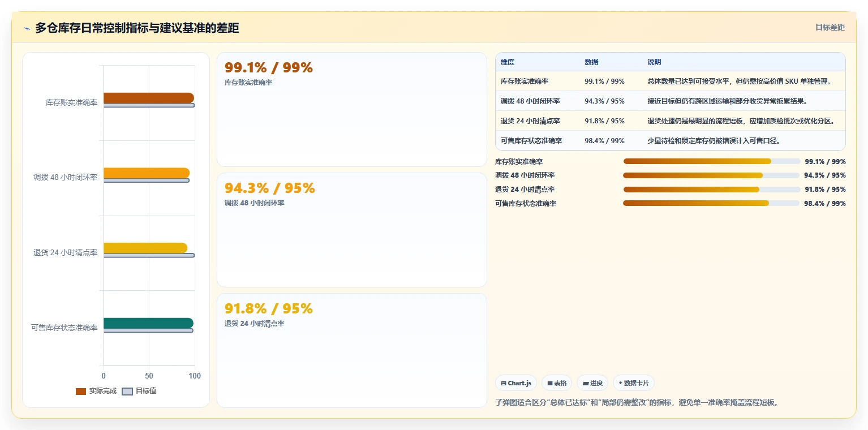This screenshot has width=868, height=430.
Task: Click y-axis label 可售库存状态准确率
Action: [64, 328]
